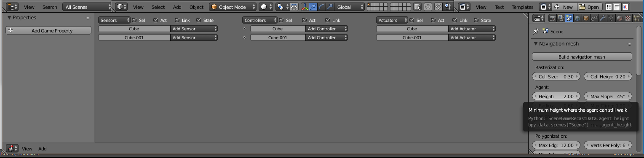Viewport: 644px width, 158px height.
Task: Select the rotate manipulator arc icon
Action: (x=321, y=7)
